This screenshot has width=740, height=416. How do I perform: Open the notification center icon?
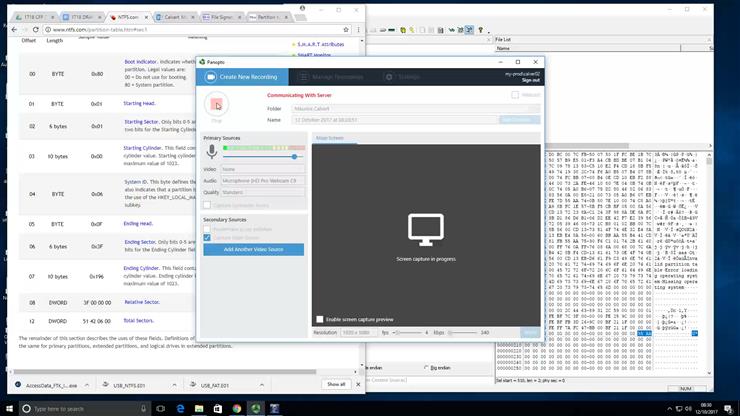pyautogui.click(x=728, y=408)
